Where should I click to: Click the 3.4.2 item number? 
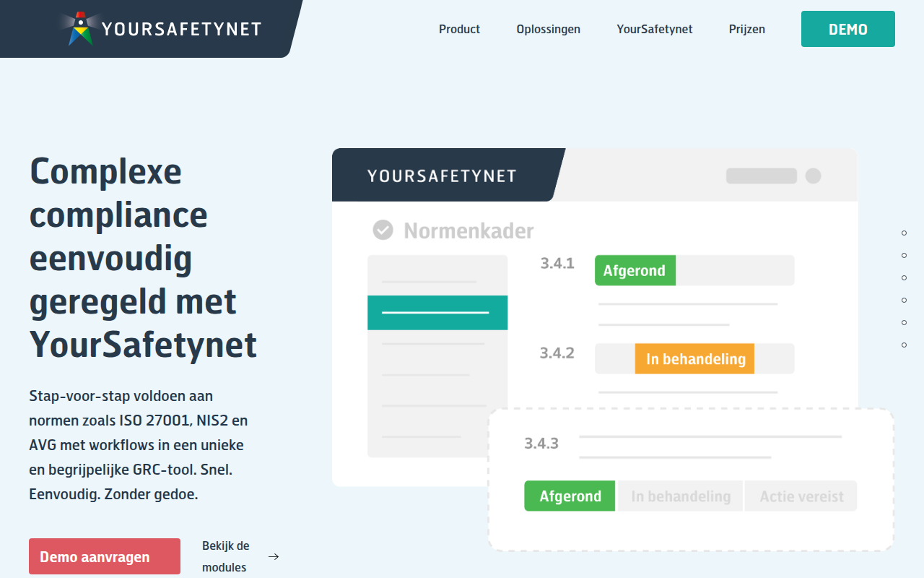[557, 353]
